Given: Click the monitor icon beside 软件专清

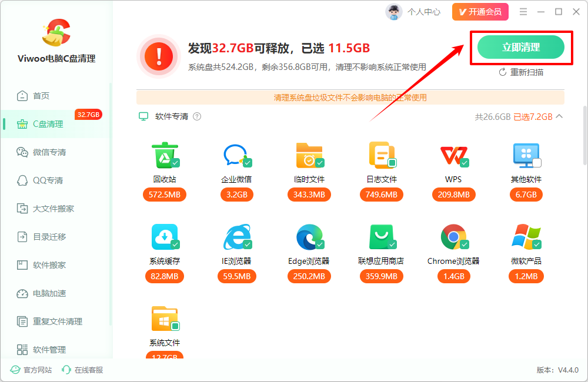Looking at the screenshot, I should [143, 116].
